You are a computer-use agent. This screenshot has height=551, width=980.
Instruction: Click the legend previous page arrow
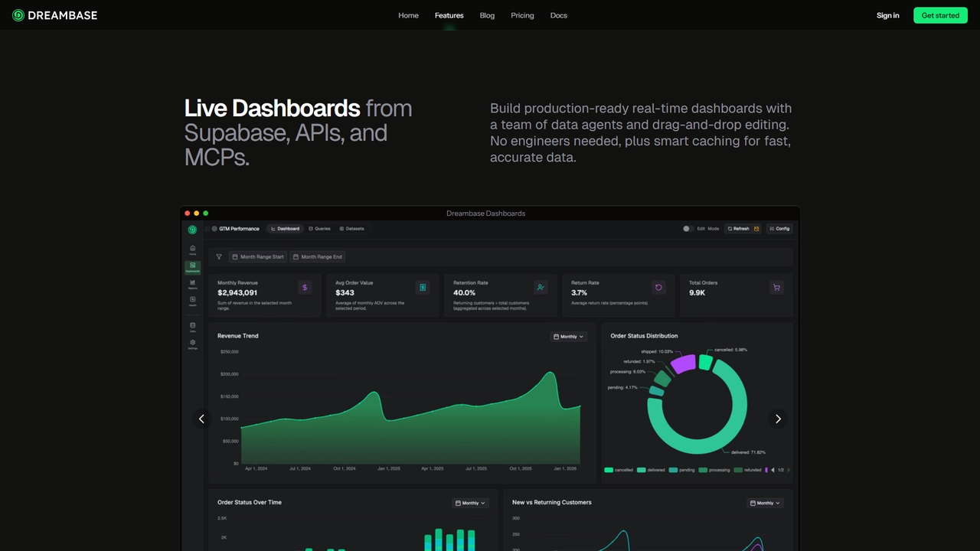point(773,470)
